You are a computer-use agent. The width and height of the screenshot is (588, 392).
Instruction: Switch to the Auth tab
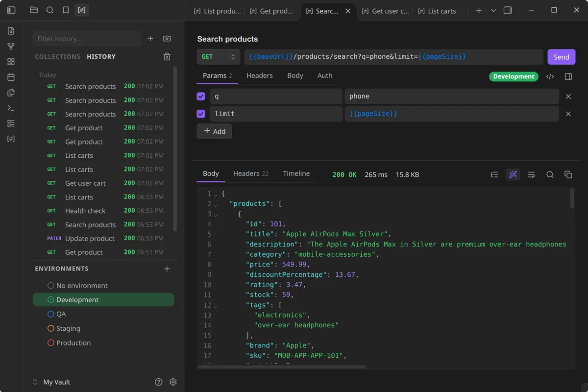point(325,75)
